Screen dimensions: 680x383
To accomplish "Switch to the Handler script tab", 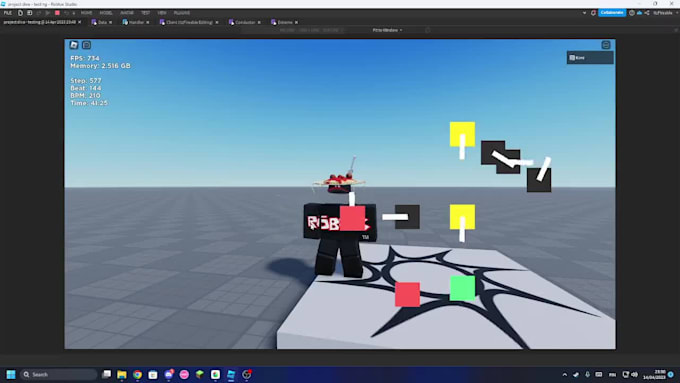I will (134, 22).
